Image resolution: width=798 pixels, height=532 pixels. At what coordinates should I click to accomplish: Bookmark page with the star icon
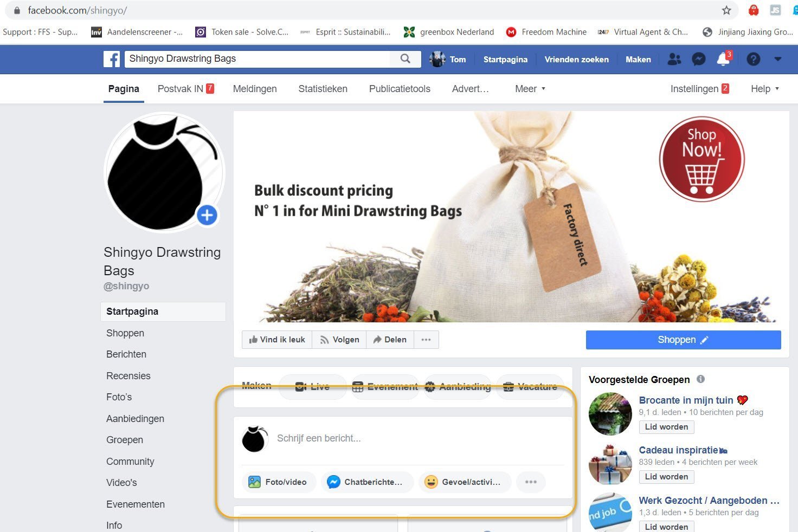click(x=726, y=10)
